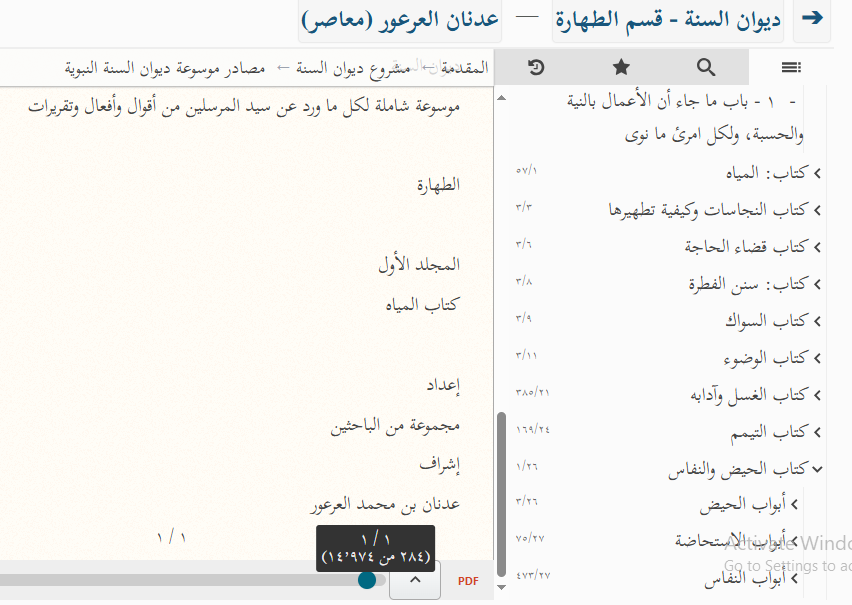Click page number ٧٥/٢٧ beside أبواب الاستحاضة
852x605 pixels.
pyautogui.click(x=530, y=538)
